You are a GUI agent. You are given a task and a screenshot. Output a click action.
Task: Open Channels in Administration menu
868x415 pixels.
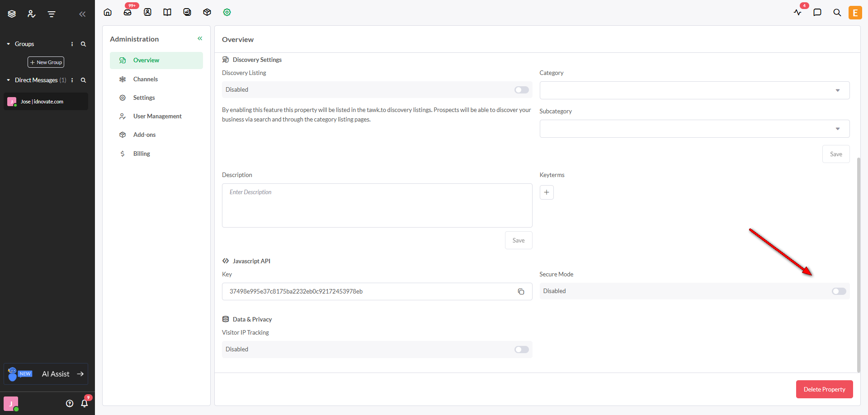tap(146, 79)
